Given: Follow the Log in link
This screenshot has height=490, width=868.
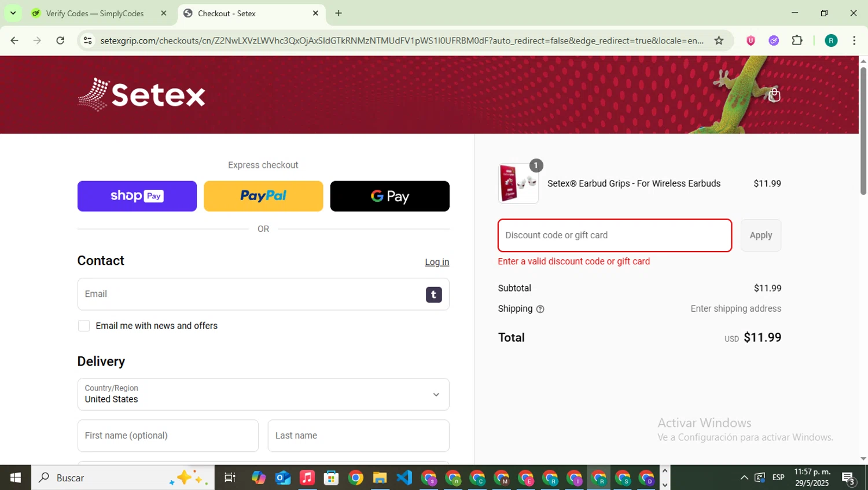Looking at the screenshot, I should coord(437,262).
